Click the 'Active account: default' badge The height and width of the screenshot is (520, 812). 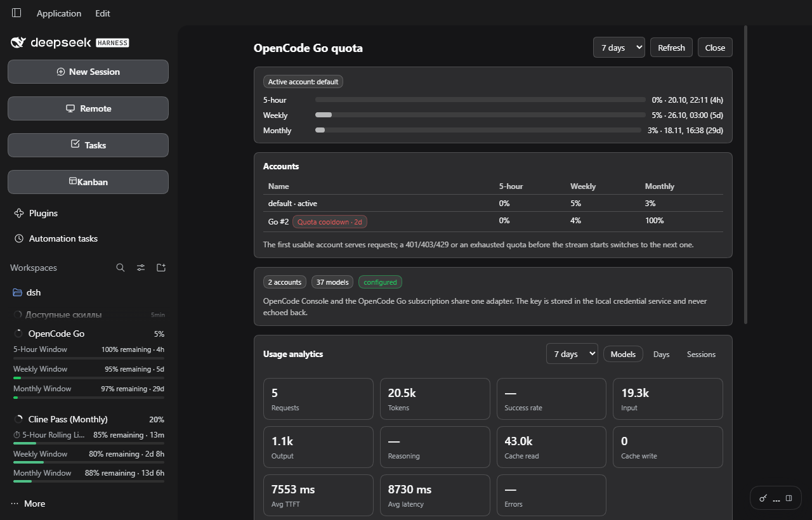pyautogui.click(x=303, y=82)
